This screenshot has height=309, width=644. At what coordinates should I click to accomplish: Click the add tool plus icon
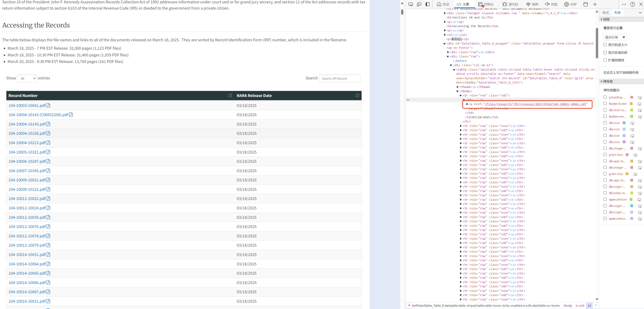point(595,4)
